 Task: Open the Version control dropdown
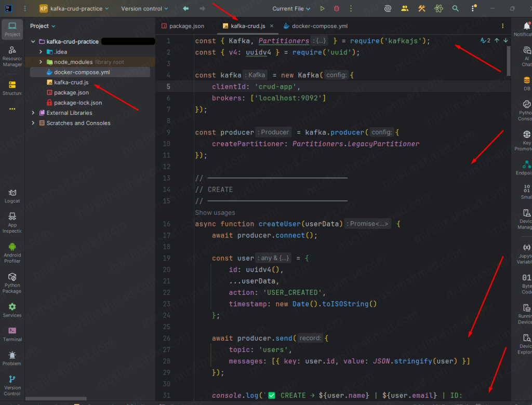(144, 8)
